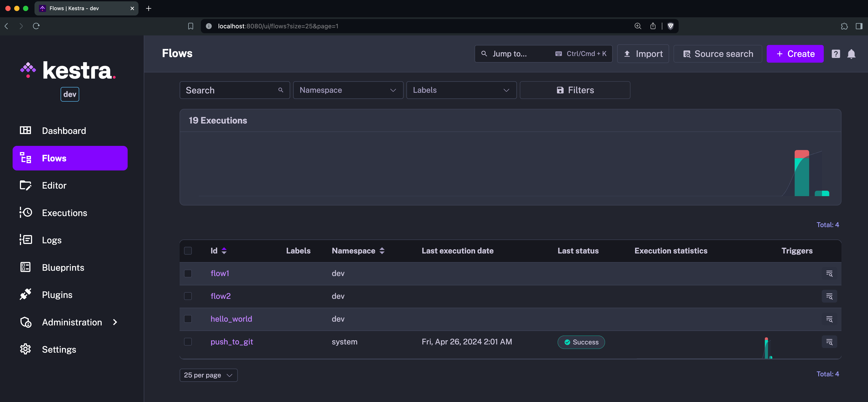Check the flow2 row checkbox
The width and height of the screenshot is (868, 402).
(x=188, y=296)
